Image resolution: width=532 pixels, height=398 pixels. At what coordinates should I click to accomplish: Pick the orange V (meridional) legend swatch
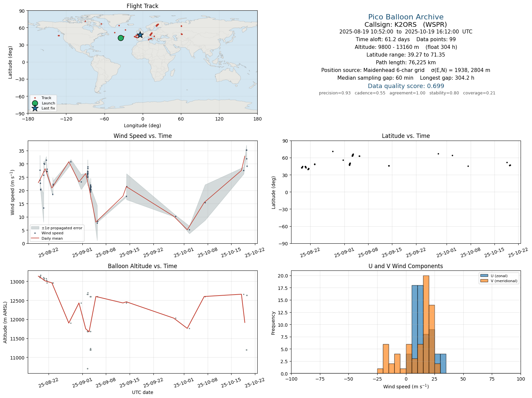pyautogui.click(x=484, y=281)
